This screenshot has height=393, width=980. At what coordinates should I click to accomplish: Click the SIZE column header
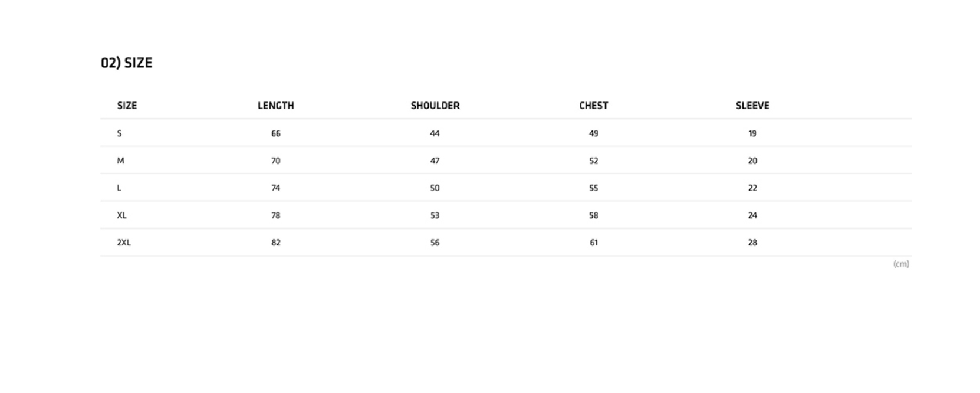(127, 106)
